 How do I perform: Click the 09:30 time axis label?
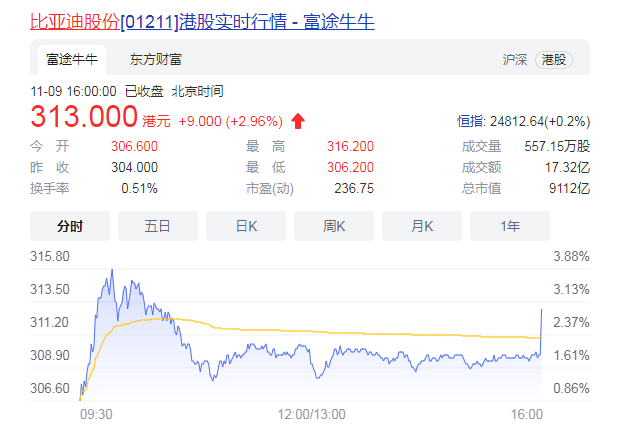click(x=96, y=414)
